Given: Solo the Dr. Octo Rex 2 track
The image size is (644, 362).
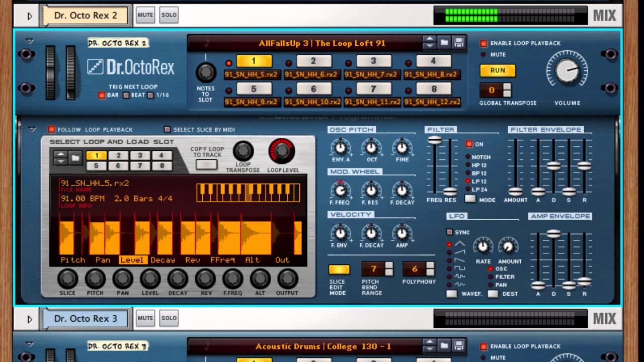Looking at the screenshot, I should pyautogui.click(x=169, y=16).
